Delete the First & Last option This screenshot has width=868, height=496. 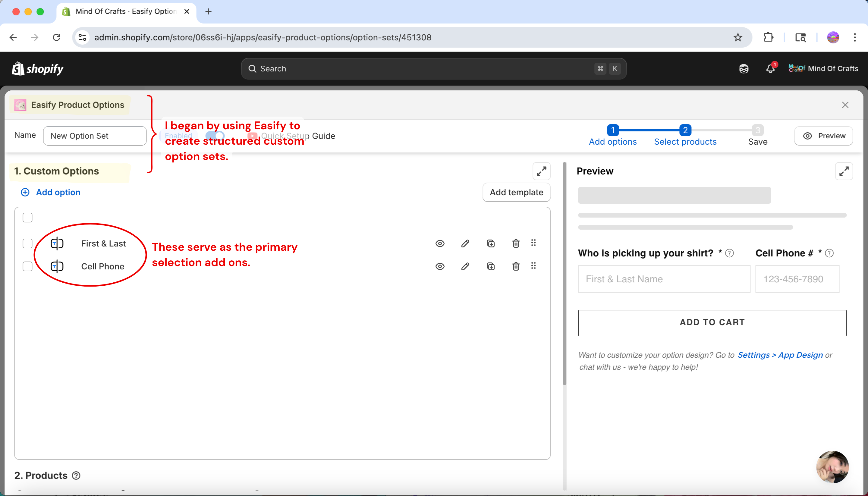point(516,243)
